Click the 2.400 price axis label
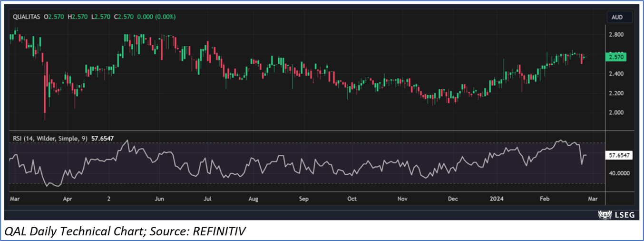 click(x=617, y=74)
